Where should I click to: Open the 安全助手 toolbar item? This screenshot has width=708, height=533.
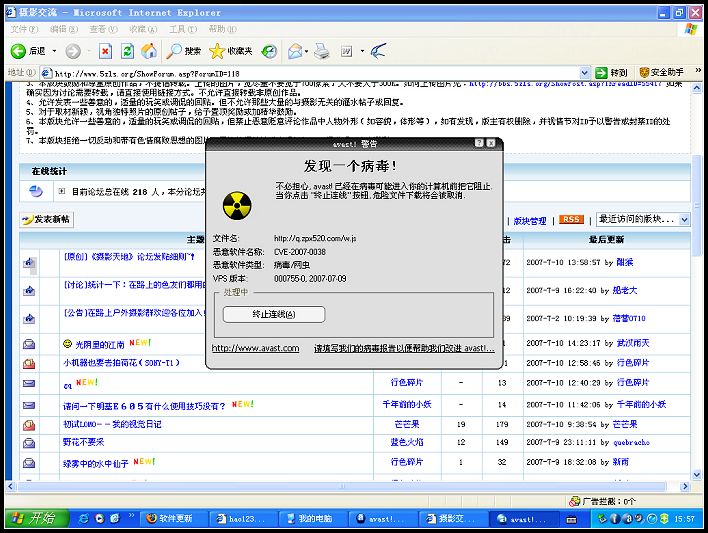(662, 72)
